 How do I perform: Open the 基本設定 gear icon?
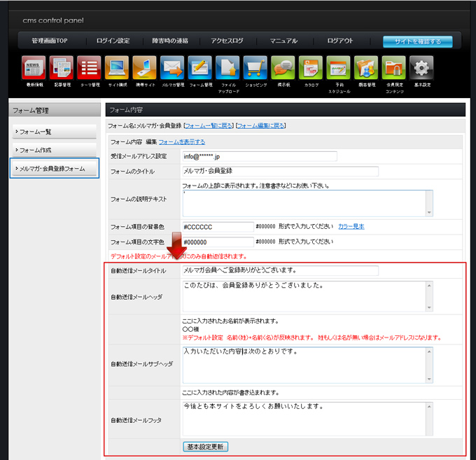tap(421, 68)
